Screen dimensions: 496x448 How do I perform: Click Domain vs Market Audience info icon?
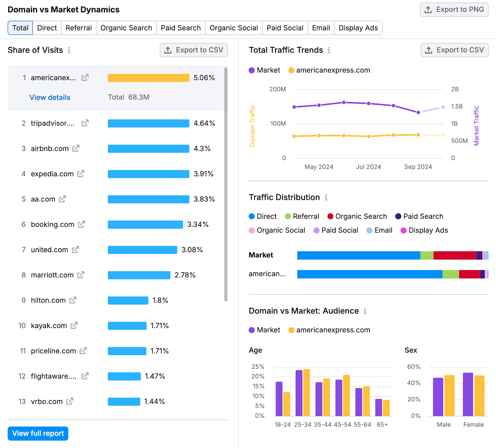[x=365, y=311]
